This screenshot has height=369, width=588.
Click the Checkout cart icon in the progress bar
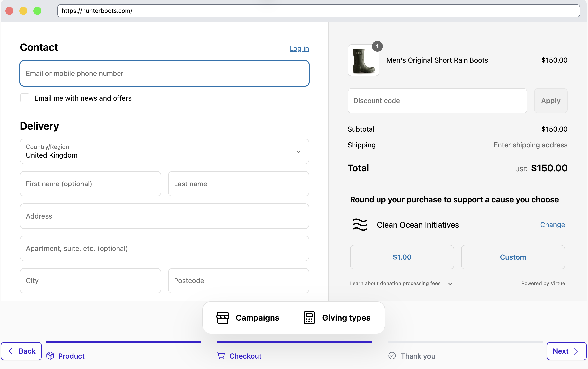(221, 356)
